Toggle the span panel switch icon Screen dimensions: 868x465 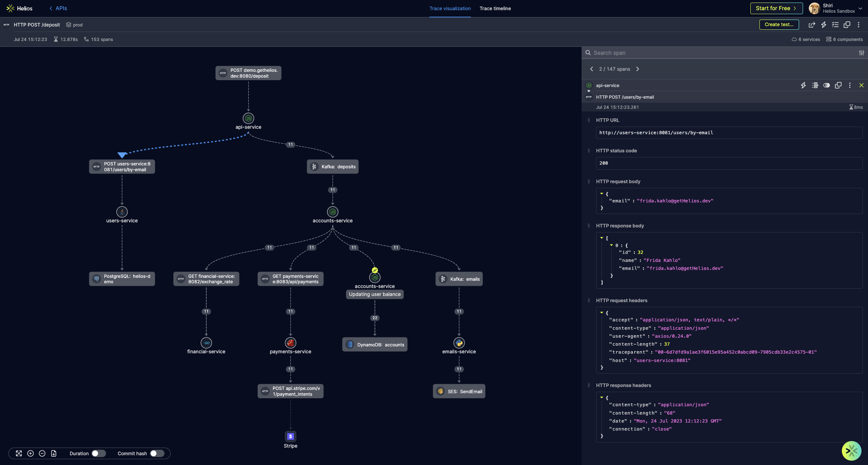[827, 86]
